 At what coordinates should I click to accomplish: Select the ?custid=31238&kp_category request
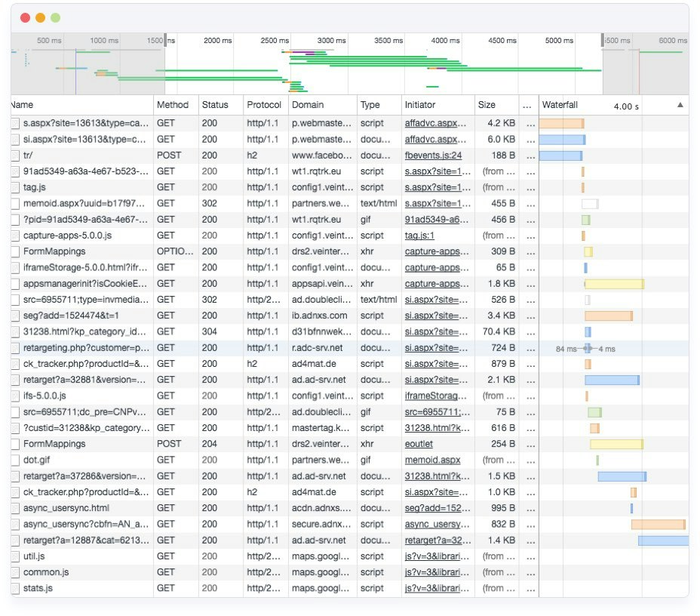pos(350,428)
